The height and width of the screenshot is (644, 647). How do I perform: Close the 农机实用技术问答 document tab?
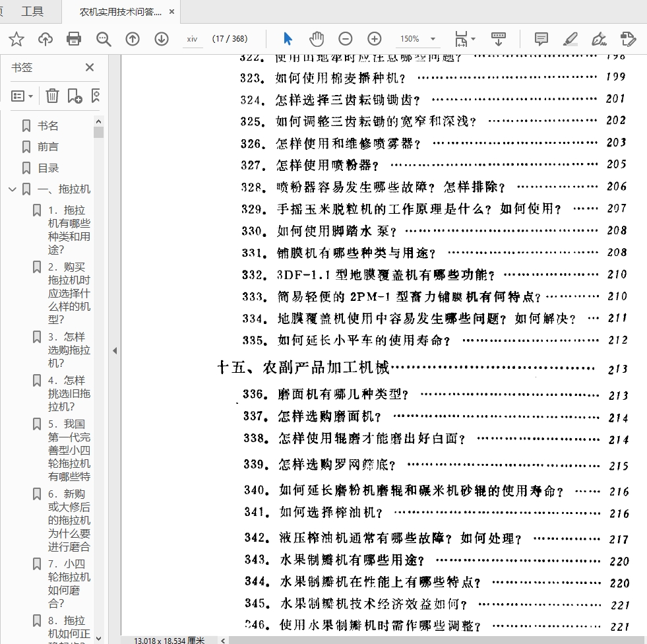click(172, 12)
